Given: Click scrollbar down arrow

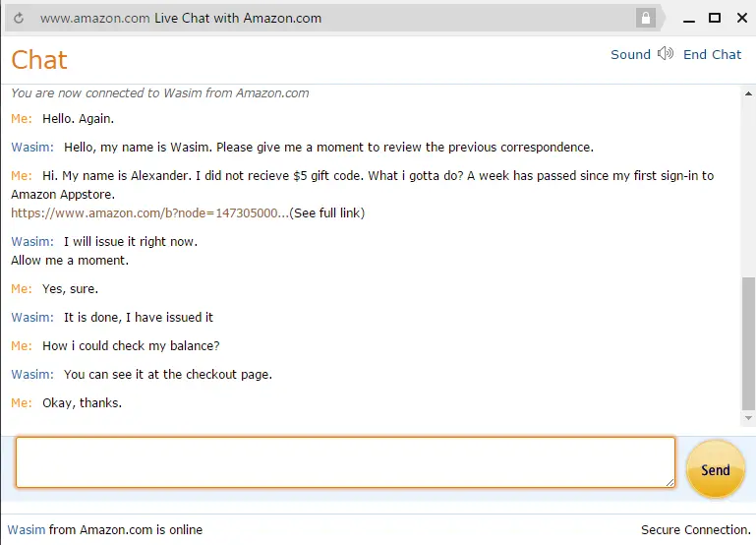Looking at the screenshot, I should 748,418.
